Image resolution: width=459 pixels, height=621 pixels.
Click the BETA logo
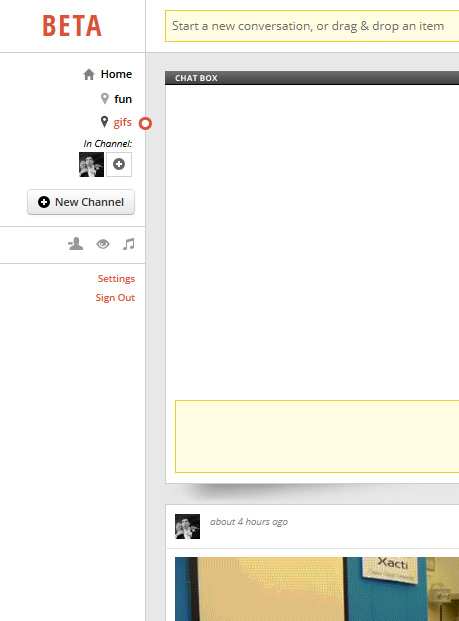point(72,26)
